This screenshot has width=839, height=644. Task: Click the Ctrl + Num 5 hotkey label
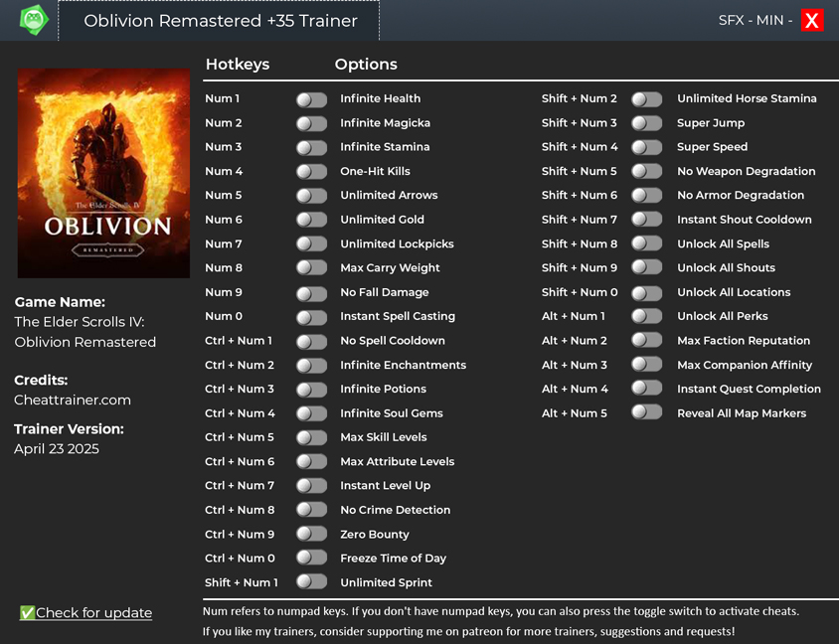point(240,437)
